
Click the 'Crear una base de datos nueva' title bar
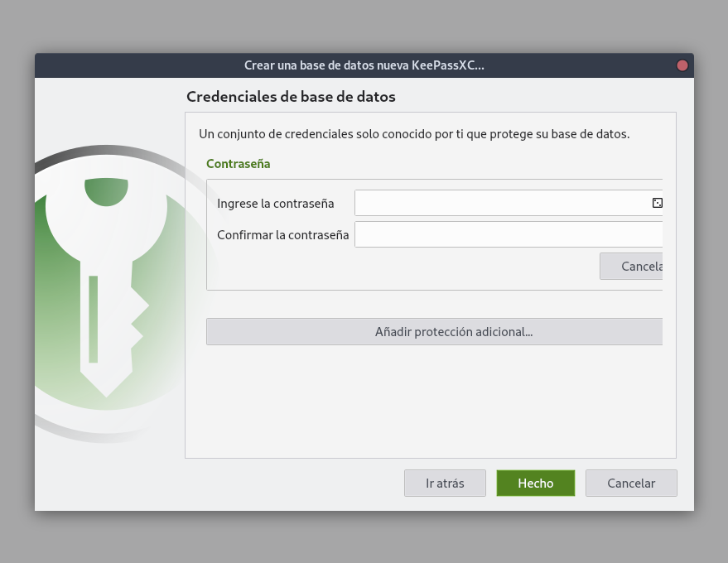tap(364, 65)
